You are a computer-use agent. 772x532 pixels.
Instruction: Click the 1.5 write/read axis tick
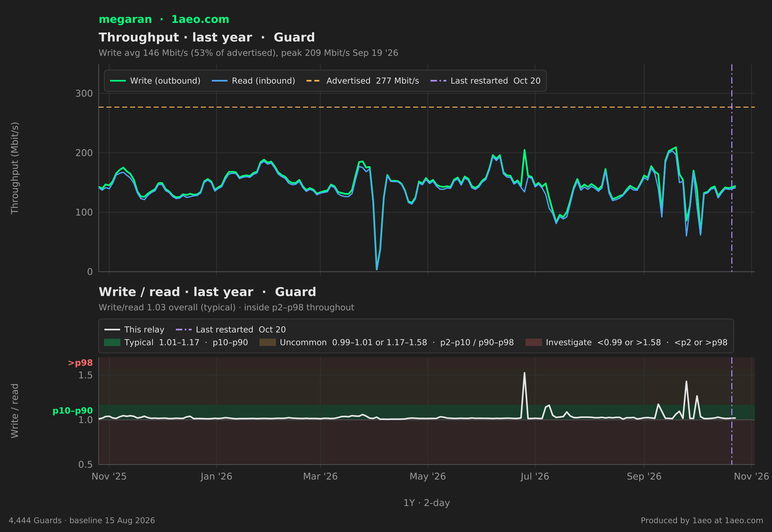click(85, 375)
